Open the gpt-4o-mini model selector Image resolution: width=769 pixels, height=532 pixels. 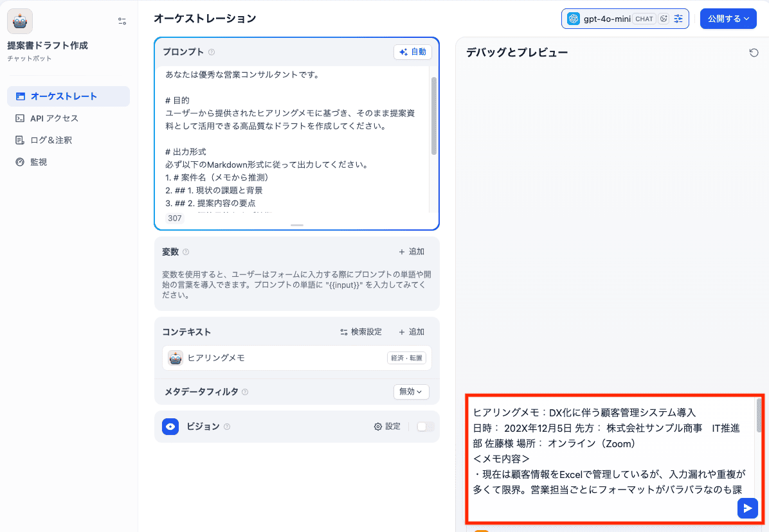coord(625,19)
